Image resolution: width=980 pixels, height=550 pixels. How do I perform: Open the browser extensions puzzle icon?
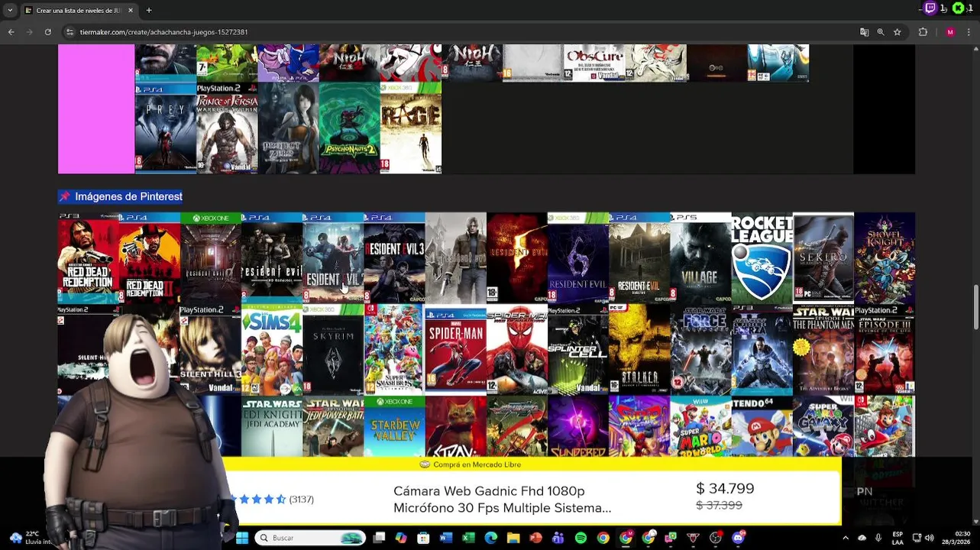point(923,32)
